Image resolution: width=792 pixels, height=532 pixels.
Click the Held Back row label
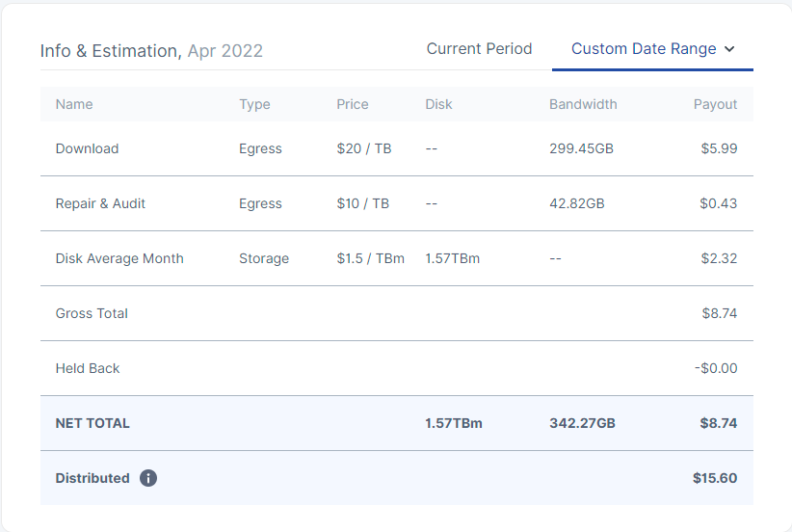pos(88,368)
